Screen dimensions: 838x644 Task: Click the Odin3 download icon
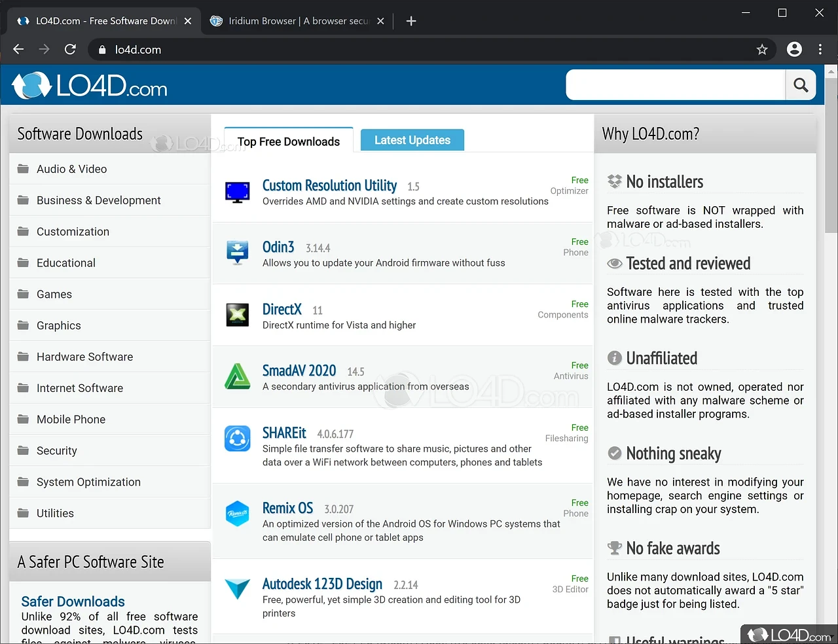pos(237,253)
